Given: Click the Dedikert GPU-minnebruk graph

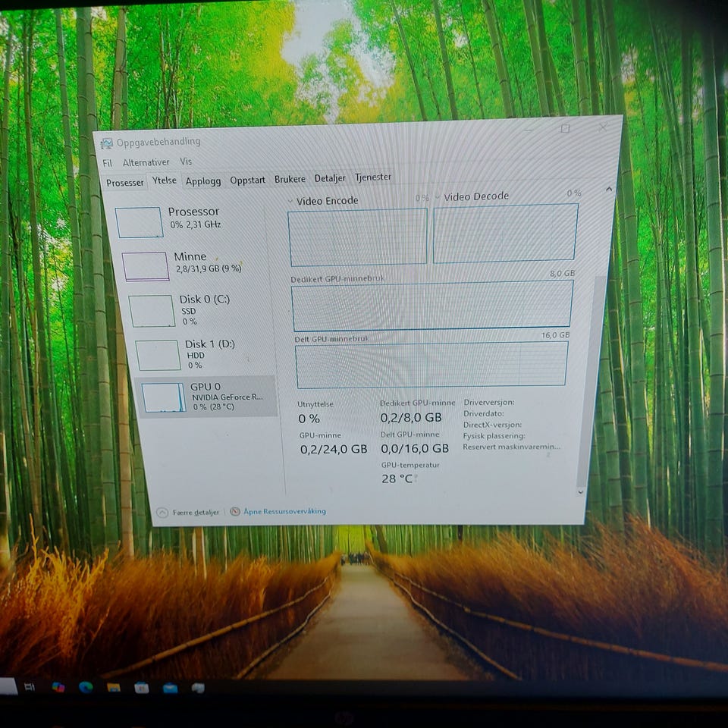Looking at the screenshot, I should (x=431, y=305).
